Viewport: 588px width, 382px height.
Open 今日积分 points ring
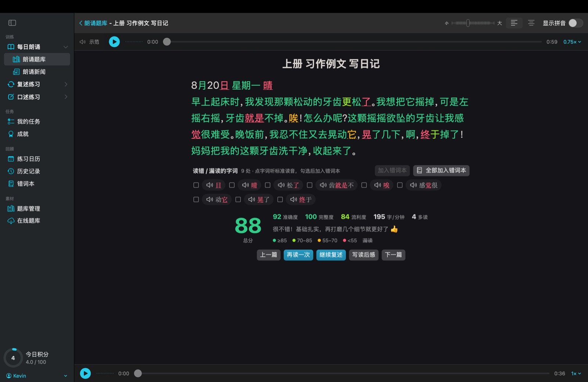[x=13, y=358]
